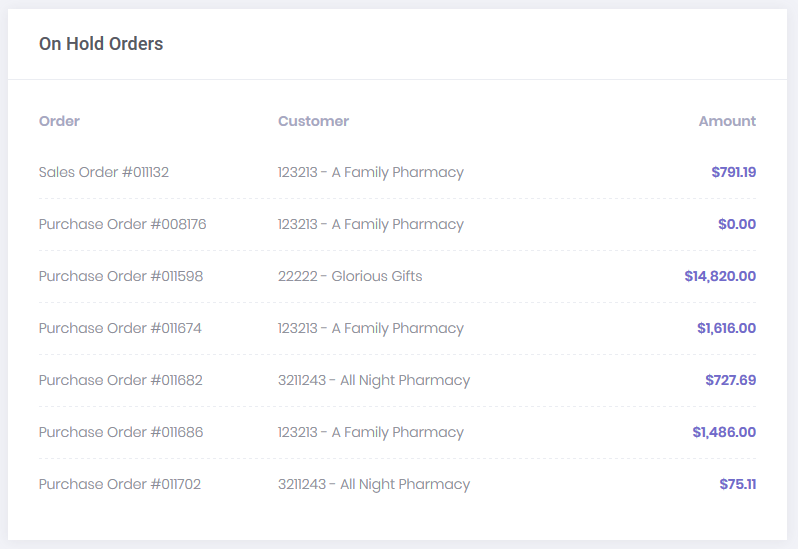Open Purchase Order #011702
The image size is (798, 549).
(120, 484)
